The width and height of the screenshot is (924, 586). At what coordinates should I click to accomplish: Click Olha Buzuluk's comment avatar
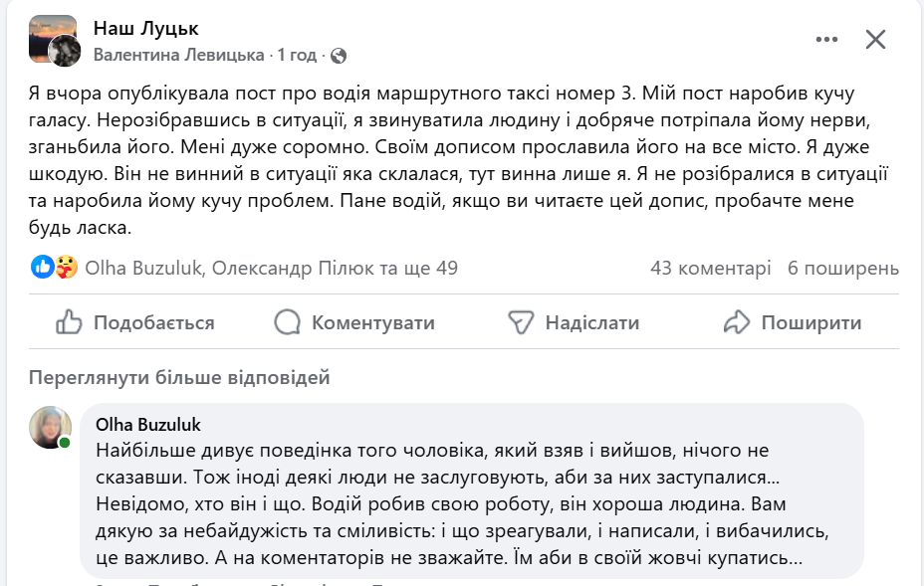51,427
